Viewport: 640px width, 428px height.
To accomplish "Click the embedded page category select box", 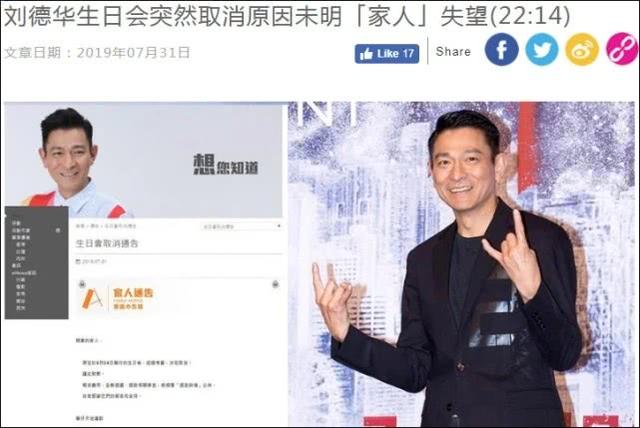I will pos(241,226).
